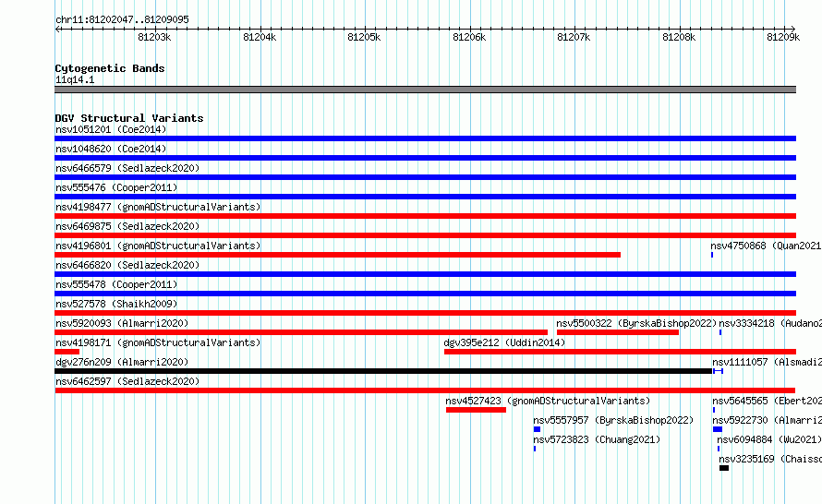Open the nsv527578 (Shaikh2009) label
This screenshot has height=504, width=822.
(116, 304)
